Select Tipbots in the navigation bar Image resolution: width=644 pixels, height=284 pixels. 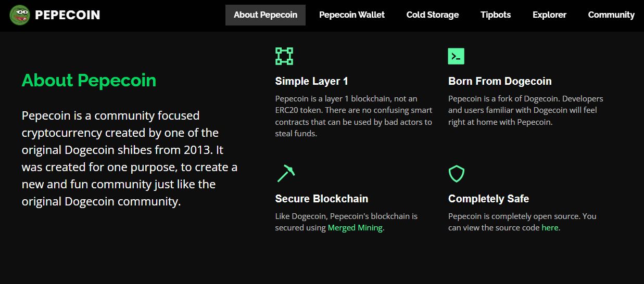[x=496, y=15]
